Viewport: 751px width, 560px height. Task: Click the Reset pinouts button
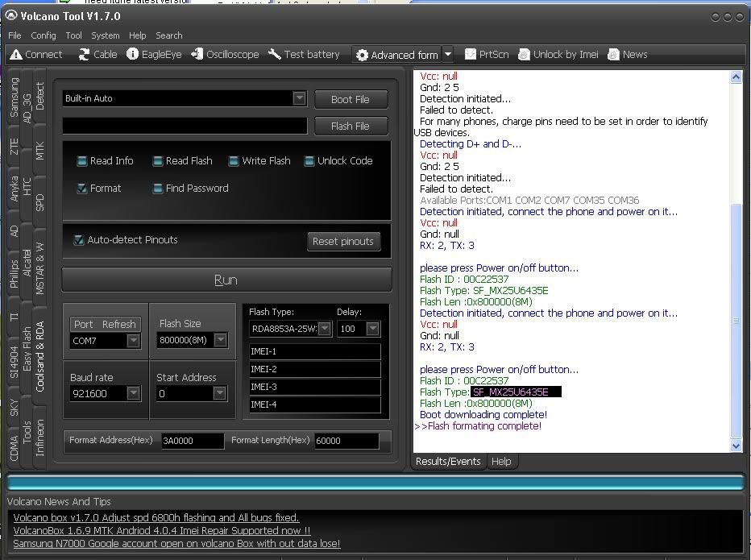(x=343, y=242)
